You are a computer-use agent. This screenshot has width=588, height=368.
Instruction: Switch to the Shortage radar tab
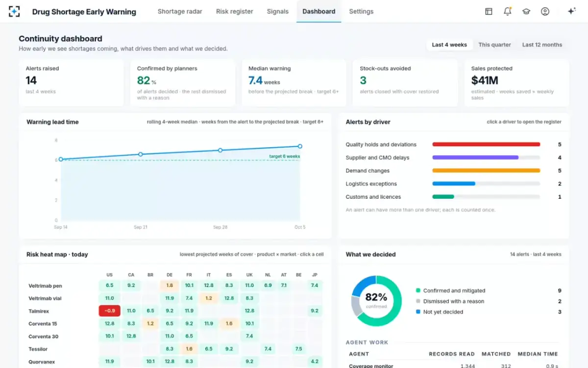pyautogui.click(x=180, y=11)
